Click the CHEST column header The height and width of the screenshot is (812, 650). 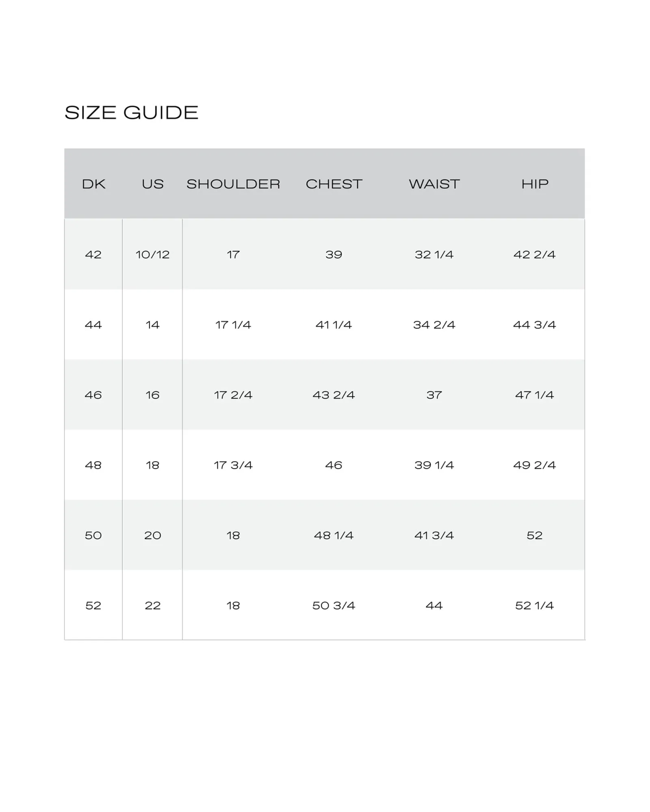tap(334, 184)
